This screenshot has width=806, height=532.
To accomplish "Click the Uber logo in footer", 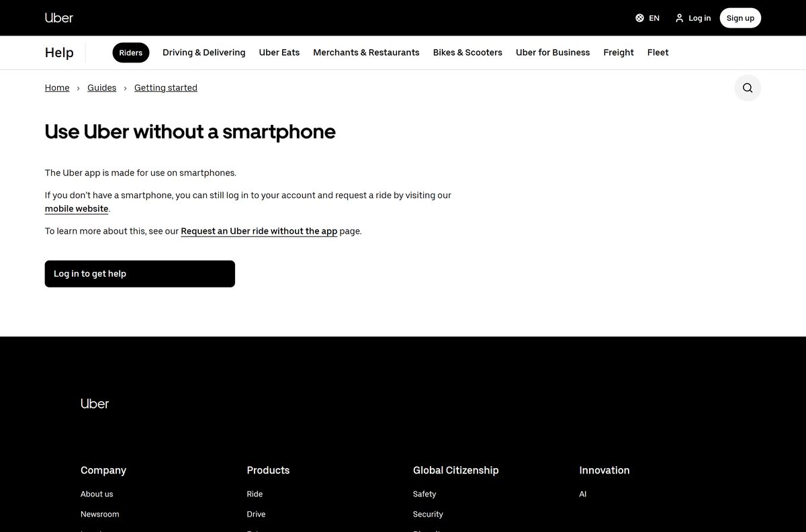I will click(95, 403).
